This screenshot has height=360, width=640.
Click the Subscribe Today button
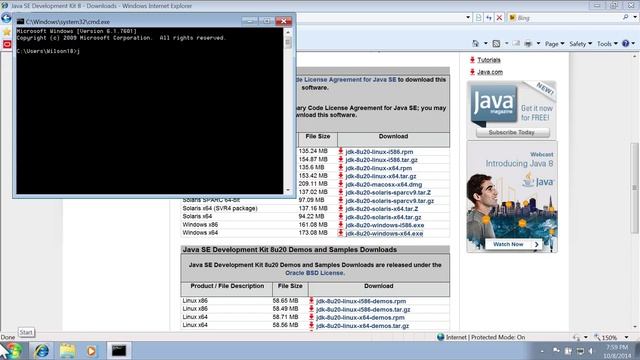tap(512, 133)
